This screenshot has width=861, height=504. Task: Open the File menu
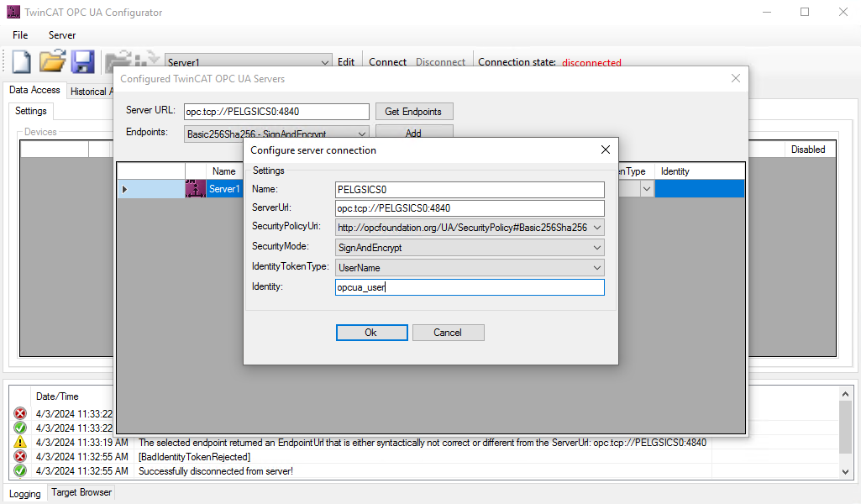(20, 35)
